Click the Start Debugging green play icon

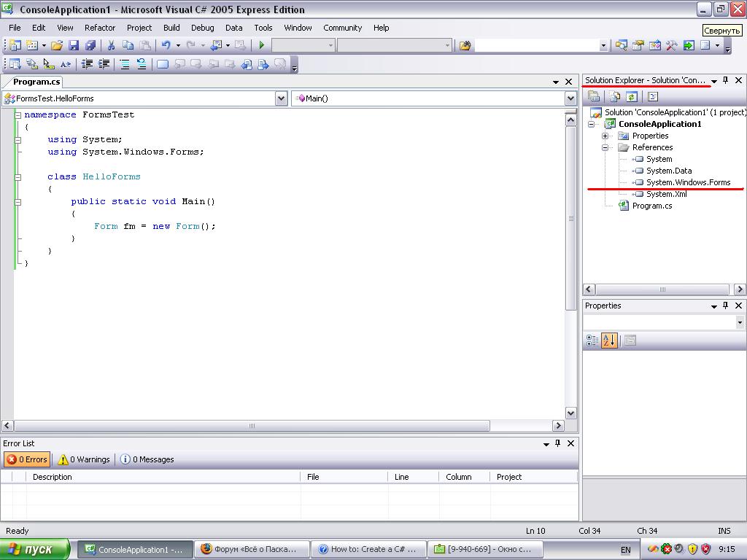click(262, 45)
